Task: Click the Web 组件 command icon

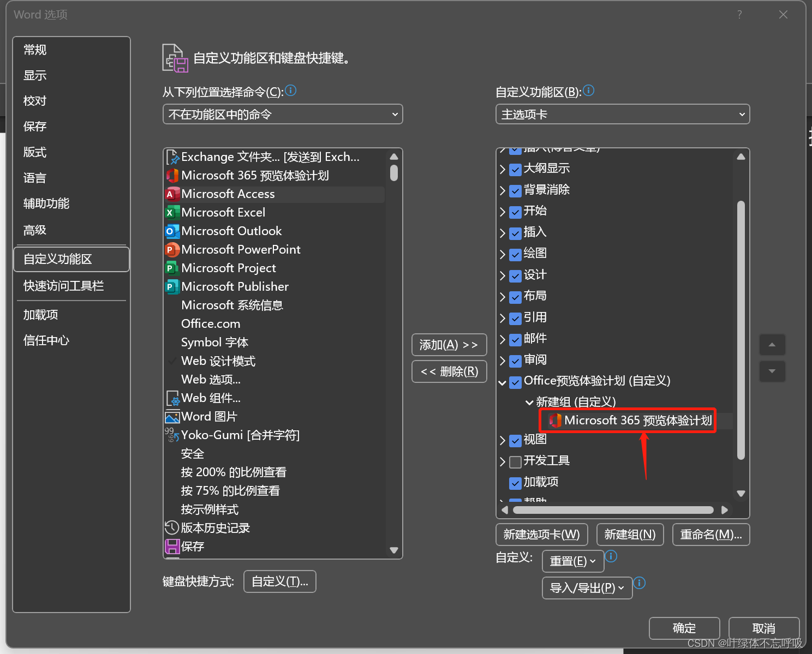Action: (172, 398)
